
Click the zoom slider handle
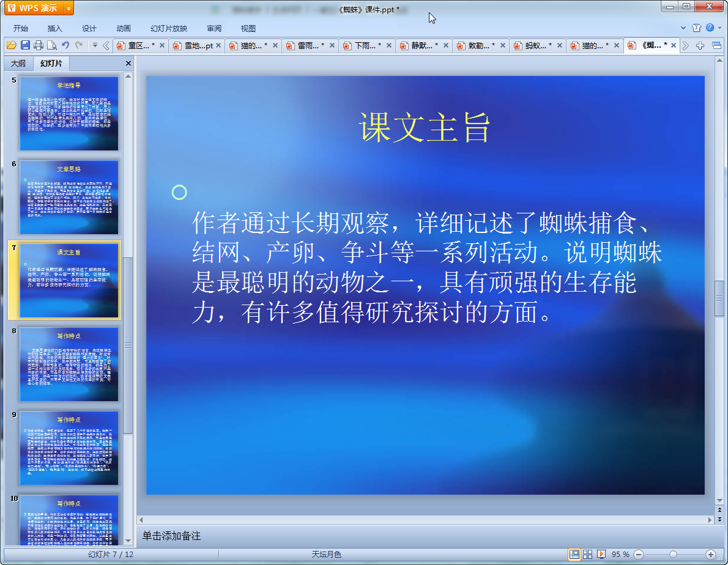click(673, 555)
